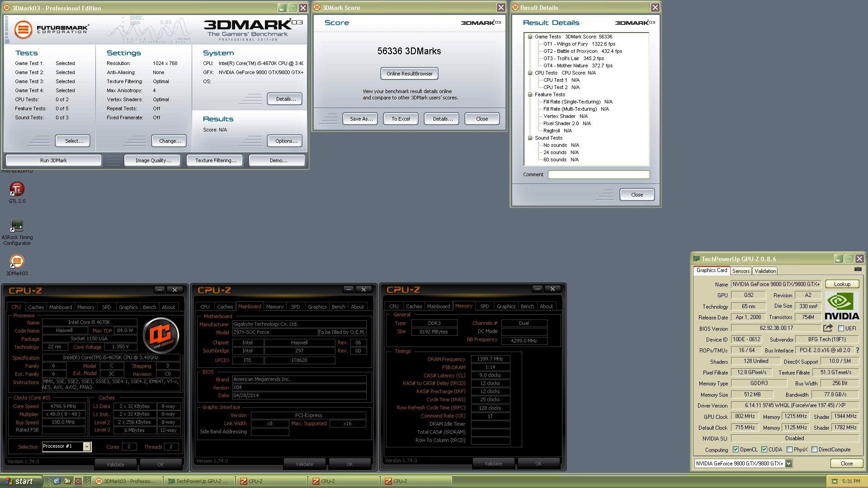Select GT1 - Wings of Fury row
This screenshot has width=868, height=488.
click(x=579, y=44)
